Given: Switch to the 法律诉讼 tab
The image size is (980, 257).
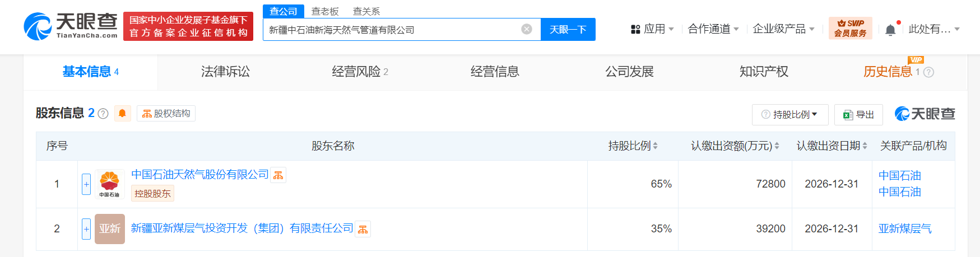Looking at the screenshot, I should pos(225,72).
